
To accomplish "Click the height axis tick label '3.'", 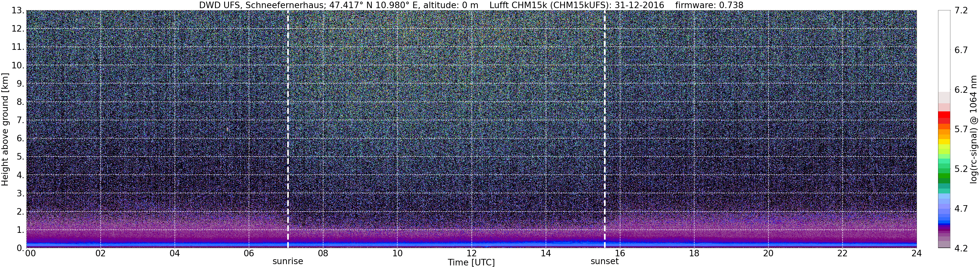I will 20,193.
